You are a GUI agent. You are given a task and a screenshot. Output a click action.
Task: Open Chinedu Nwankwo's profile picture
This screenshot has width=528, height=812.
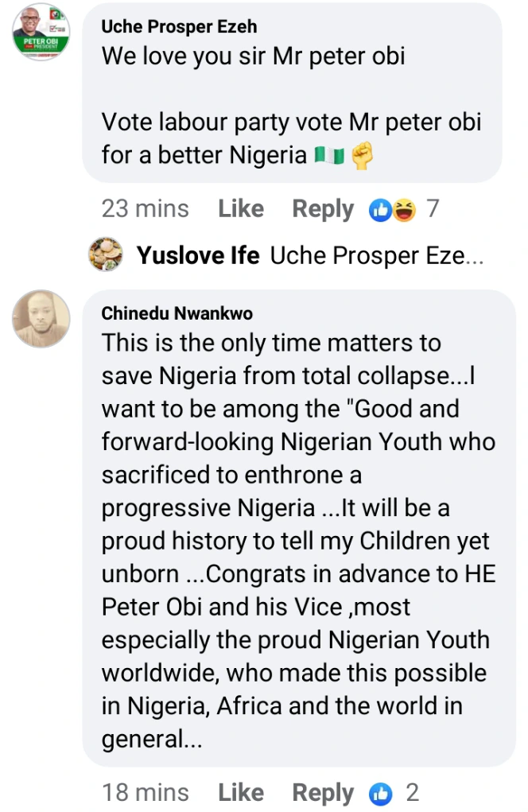pyautogui.click(x=41, y=319)
